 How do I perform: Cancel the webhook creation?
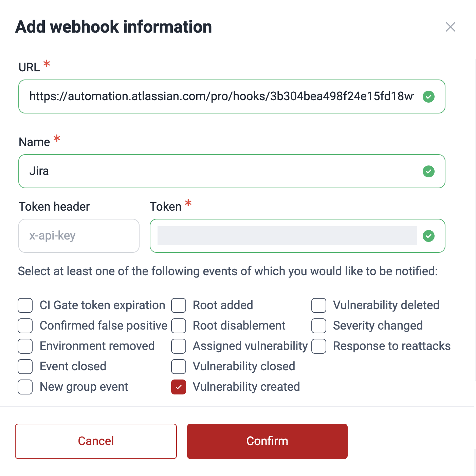[x=96, y=441]
